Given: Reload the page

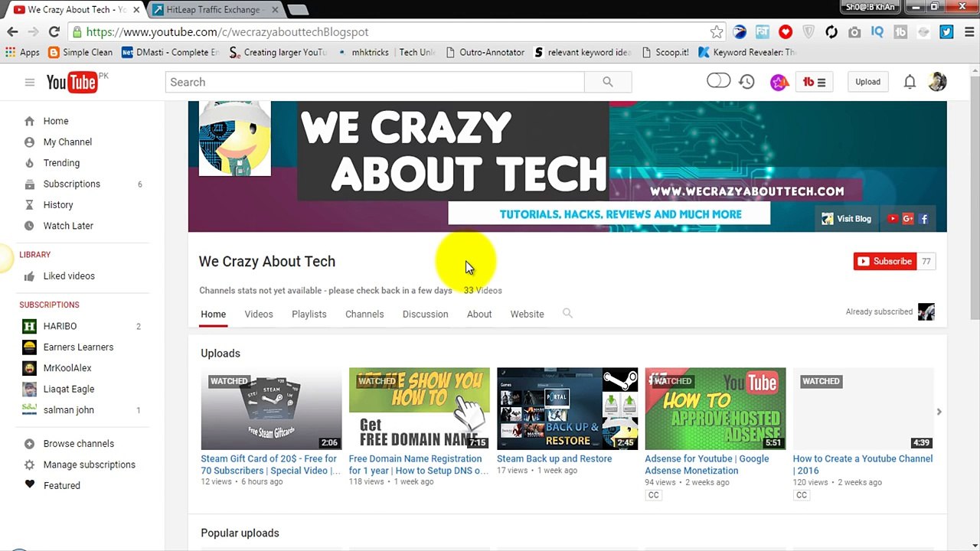Looking at the screenshot, I should coord(54,32).
